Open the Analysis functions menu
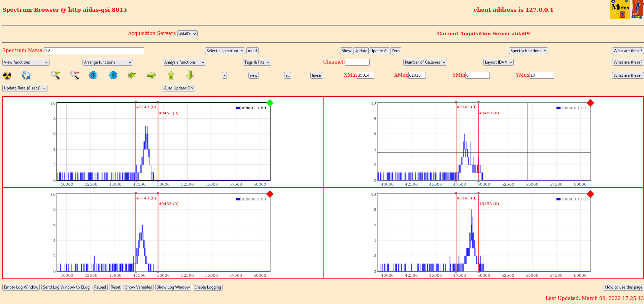 click(184, 62)
